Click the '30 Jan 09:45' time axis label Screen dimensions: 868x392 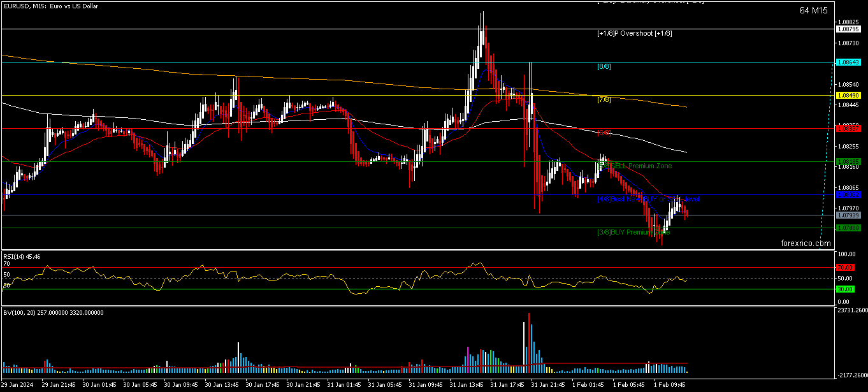[x=181, y=386]
